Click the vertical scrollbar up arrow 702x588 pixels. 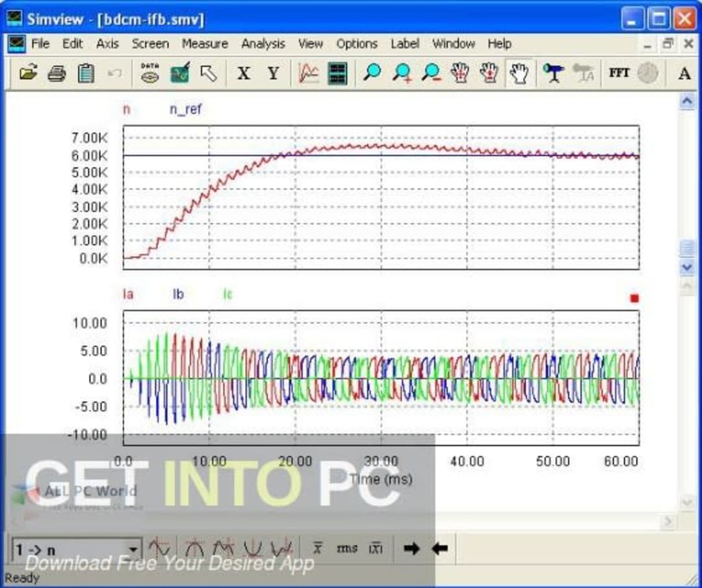pyautogui.click(x=687, y=101)
